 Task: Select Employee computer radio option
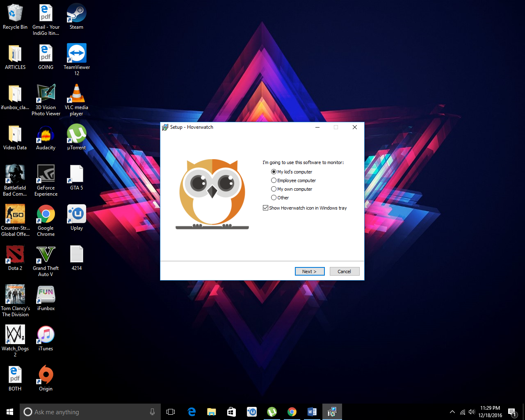click(293, 180)
